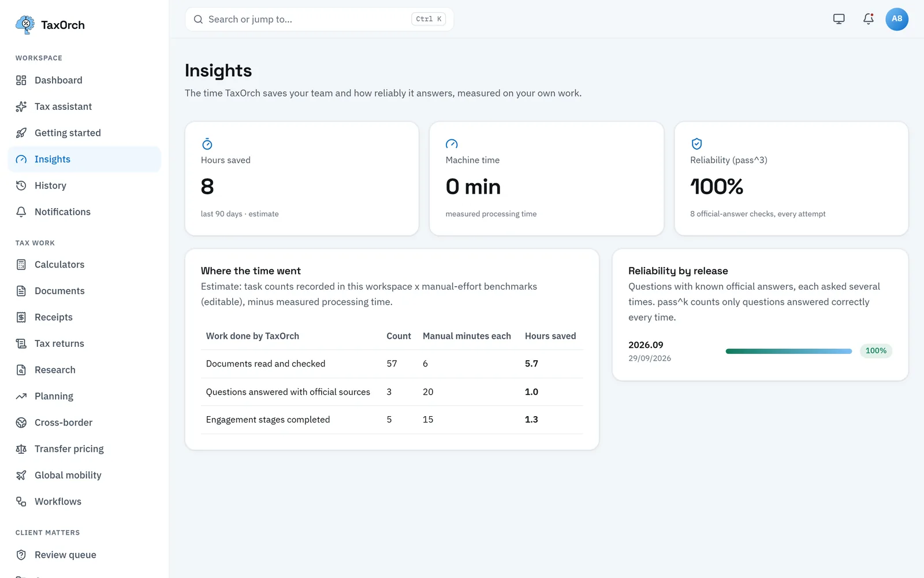Click the 'Count' column header
This screenshot has width=924, height=578.
coord(398,336)
